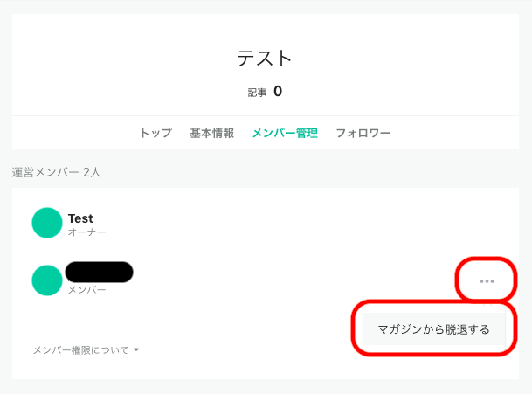Screen dimensions: 532x394
Task: Click the owner name Test
Action: (80, 218)
